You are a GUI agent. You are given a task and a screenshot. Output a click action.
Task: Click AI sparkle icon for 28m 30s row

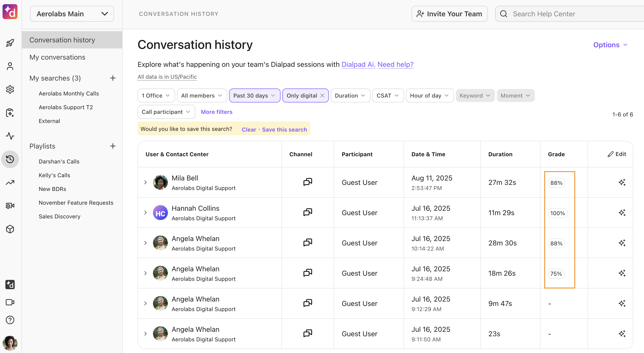[622, 243]
